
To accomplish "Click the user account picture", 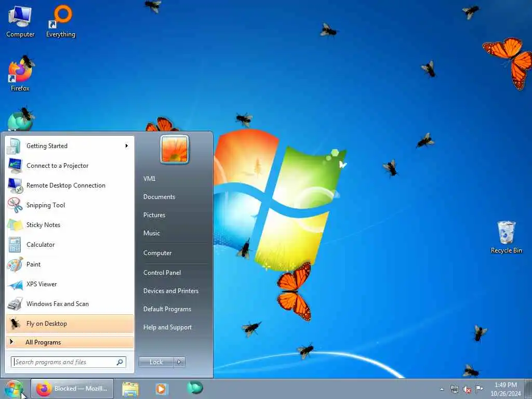I will point(175,149).
